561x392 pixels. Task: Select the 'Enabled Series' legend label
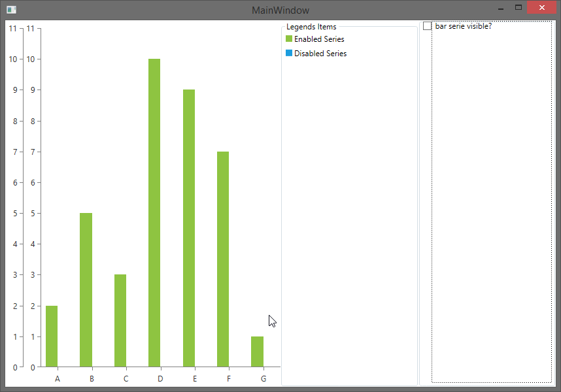click(319, 39)
